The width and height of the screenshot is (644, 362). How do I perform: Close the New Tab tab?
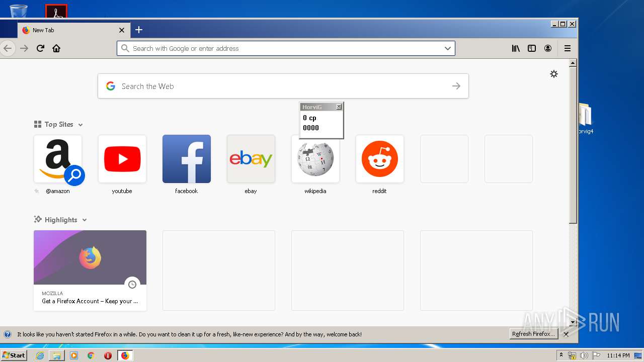(x=121, y=30)
